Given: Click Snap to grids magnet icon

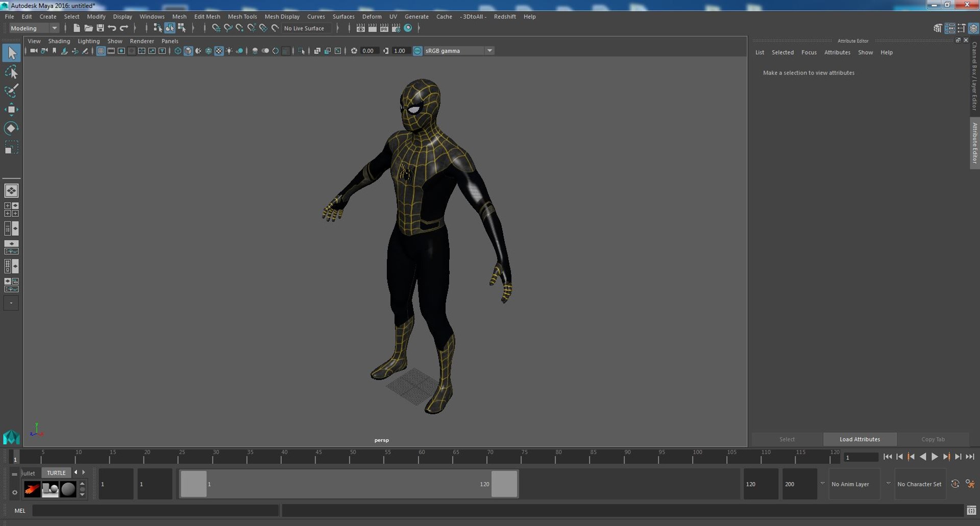Looking at the screenshot, I should [216, 28].
